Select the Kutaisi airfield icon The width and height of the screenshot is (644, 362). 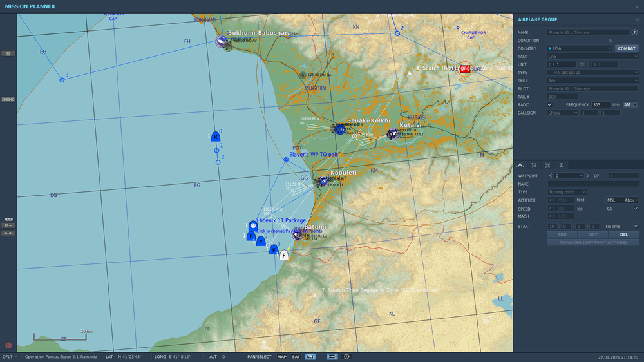pyautogui.click(x=393, y=133)
